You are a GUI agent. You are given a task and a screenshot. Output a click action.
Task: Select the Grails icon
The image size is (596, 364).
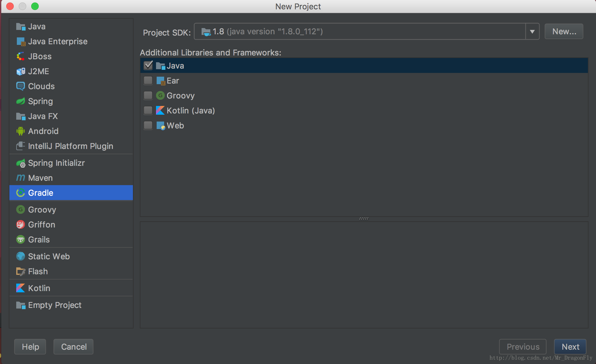tap(21, 240)
